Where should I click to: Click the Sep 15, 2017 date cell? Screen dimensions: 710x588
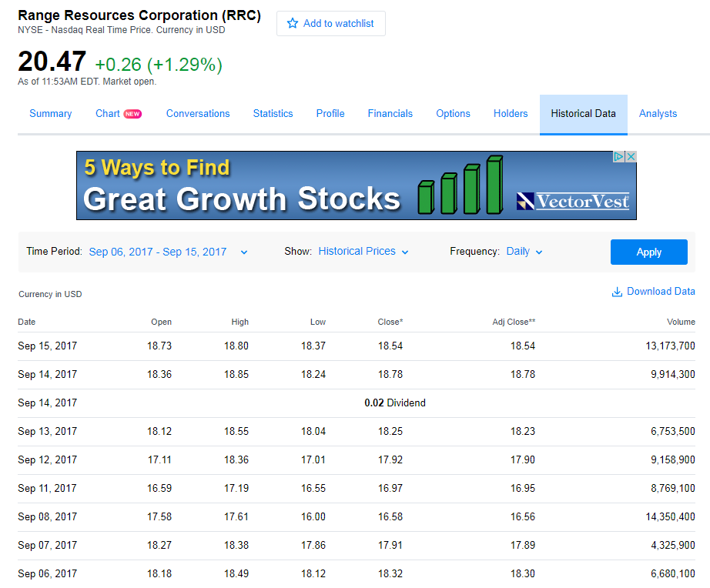pos(48,346)
